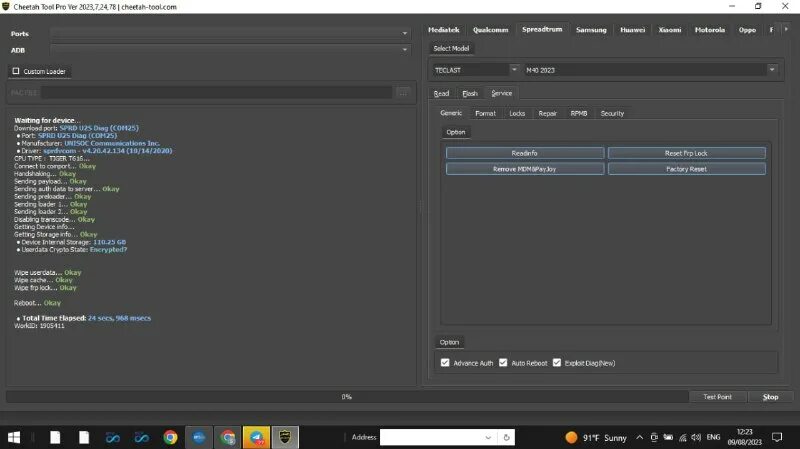The width and height of the screenshot is (800, 449).
Task: Click the 'Total Time Elapsed' log line
Action: [x=86, y=318]
